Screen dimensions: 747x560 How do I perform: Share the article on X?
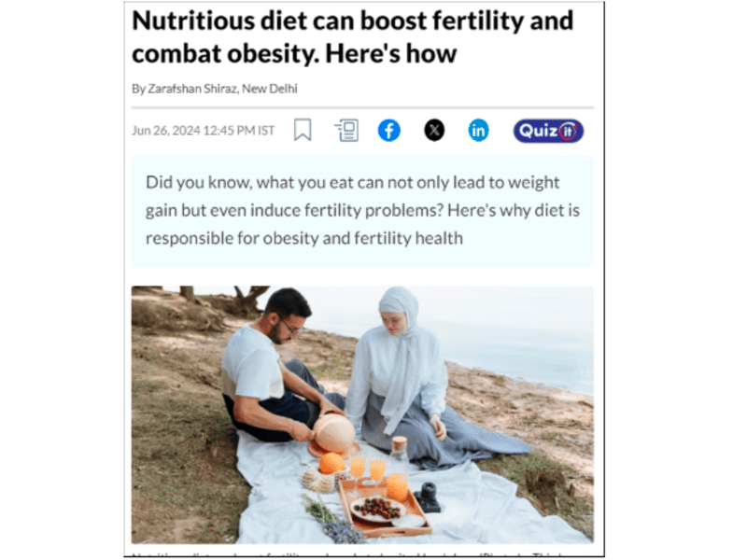(x=434, y=131)
